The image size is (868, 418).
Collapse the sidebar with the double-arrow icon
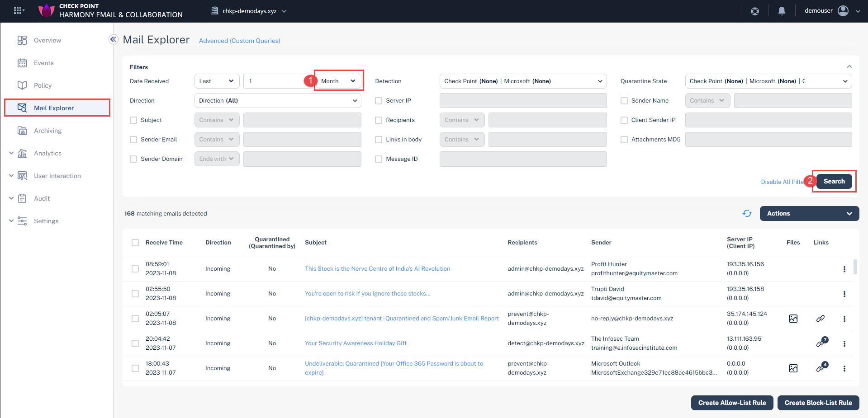click(x=114, y=39)
